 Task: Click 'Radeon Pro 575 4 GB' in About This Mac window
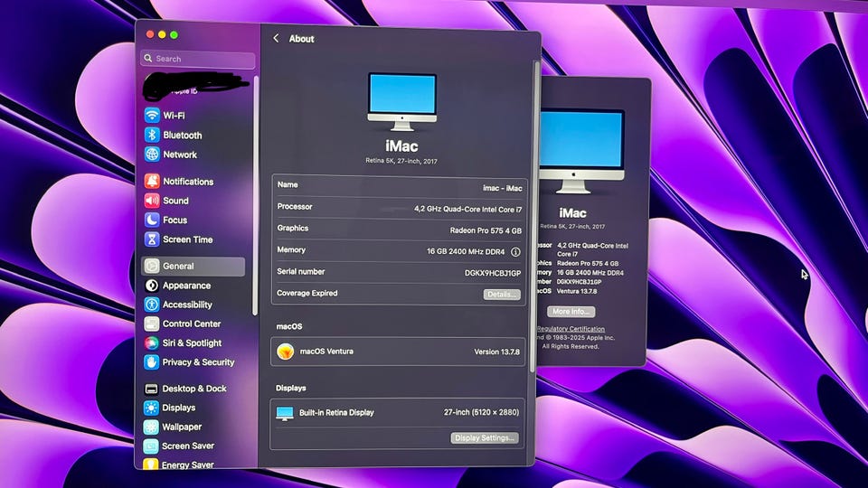[x=588, y=263]
